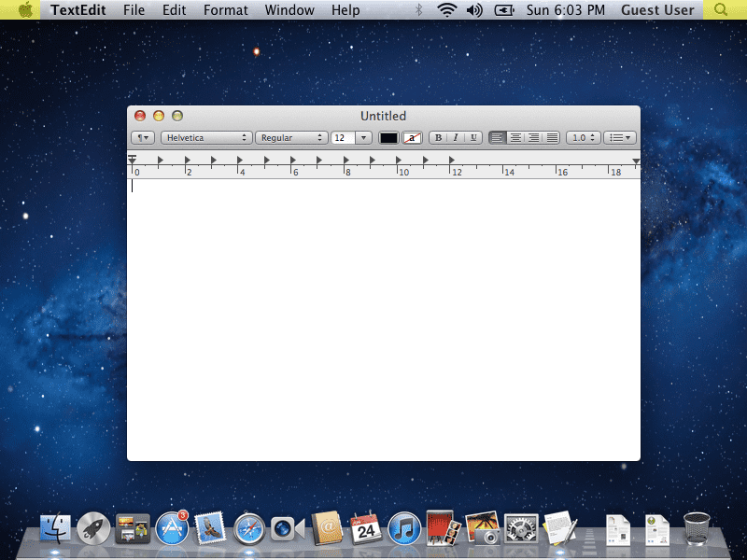747x560 pixels.
Task: Open the Regular typeface dropdown
Action: (291, 137)
